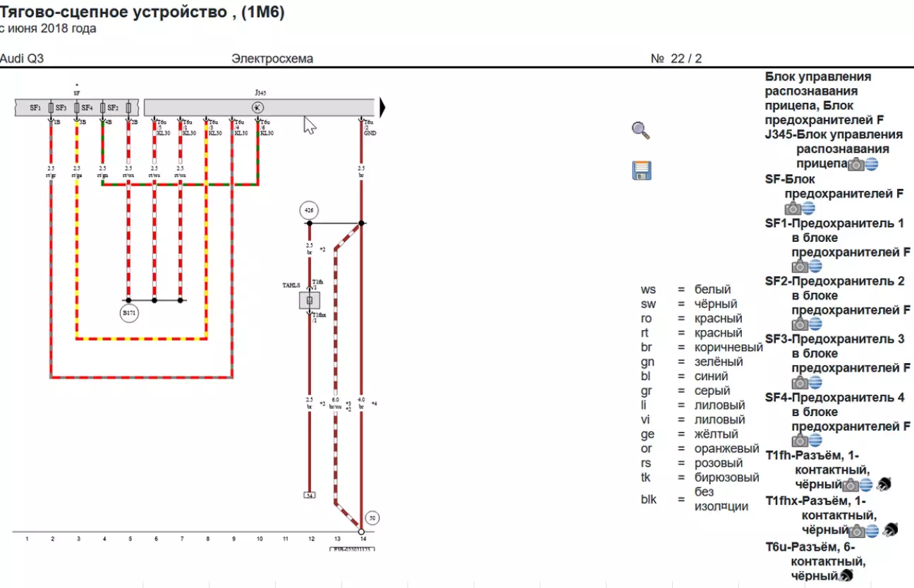Click the black continuation arrow next to the J345 bar
This screenshot has height=588, width=914.
pos(383,108)
